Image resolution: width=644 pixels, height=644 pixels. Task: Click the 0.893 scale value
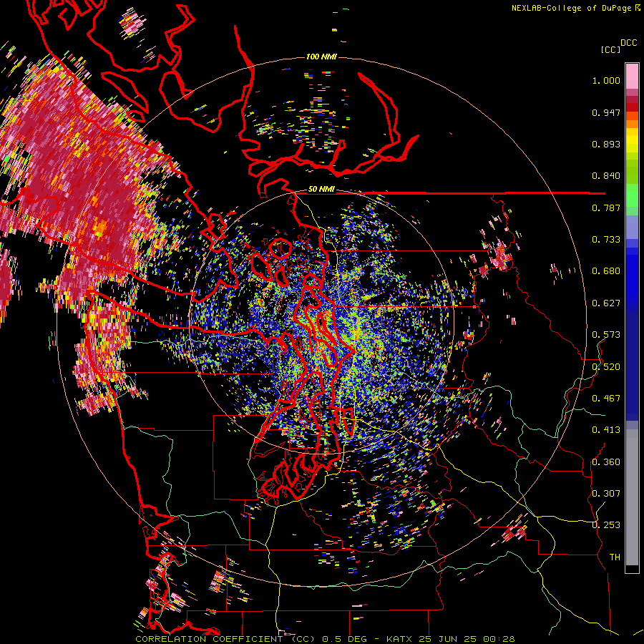point(606,144)
